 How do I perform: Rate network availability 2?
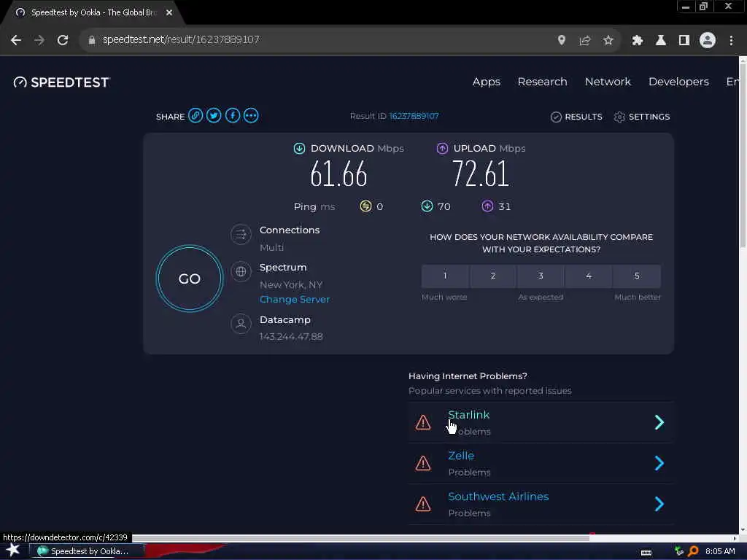(493, 276)
